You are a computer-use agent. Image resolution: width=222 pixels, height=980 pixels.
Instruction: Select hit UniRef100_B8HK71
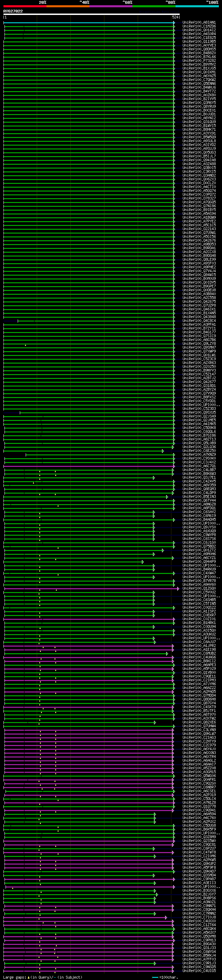[x=199, y=129]
